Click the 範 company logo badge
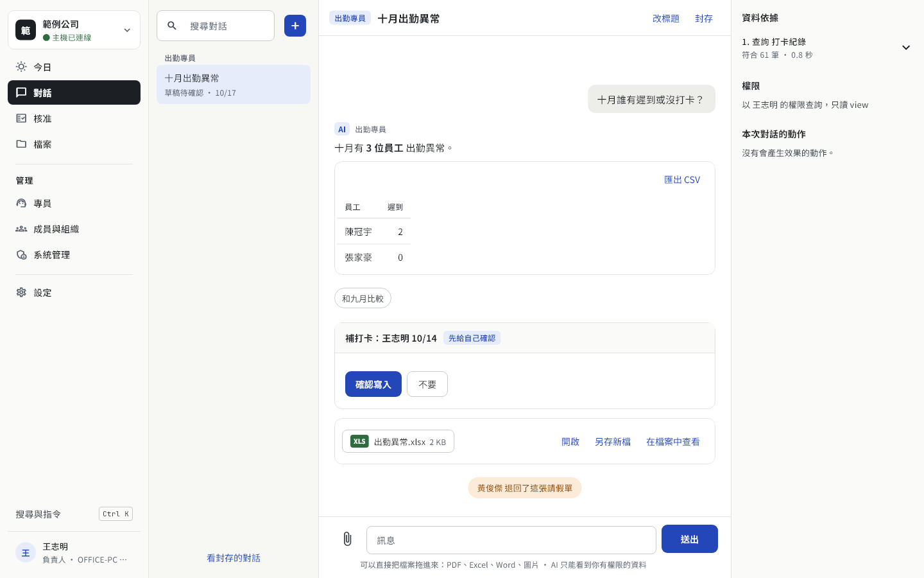Screen dimensions: 924x578 [x=26, y=30]
